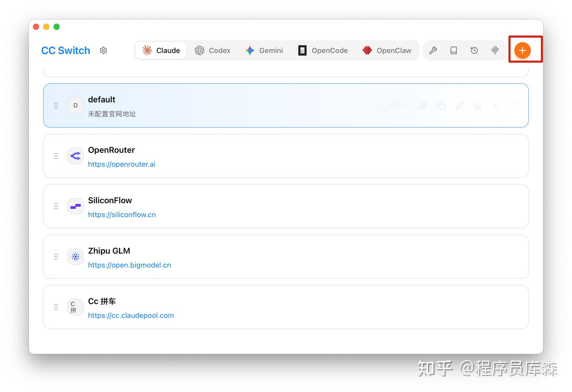The image size is (572, 392).
Task: Switch to the Gemini tab
Action: tap(264, 50)
